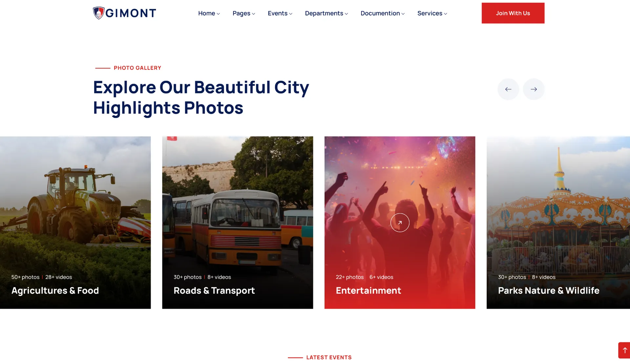The image size is (630, 364).
Task: Expand the Home dropdown chevron
Action: coord(218,14)
